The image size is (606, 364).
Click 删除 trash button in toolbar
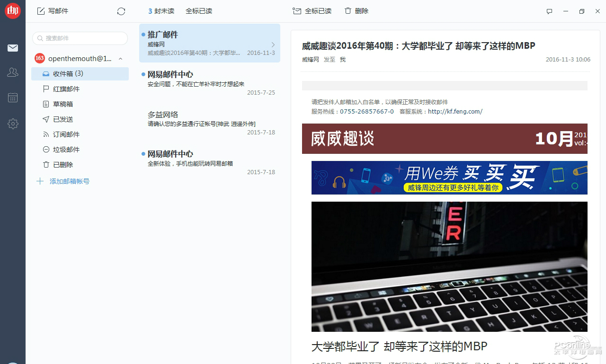tap(356, 11)
